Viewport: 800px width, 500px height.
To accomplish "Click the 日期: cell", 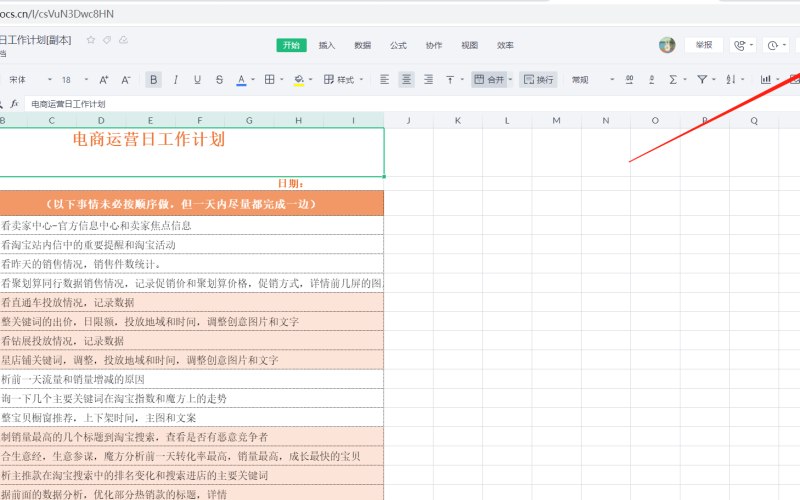I will (x=291, y=184).
